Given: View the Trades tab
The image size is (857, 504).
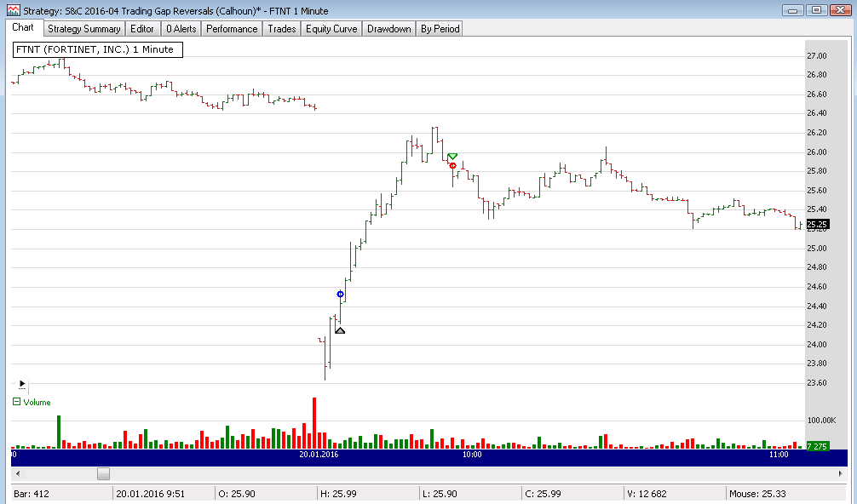Looking at the screenshot, I should click(x=282, y=29).
